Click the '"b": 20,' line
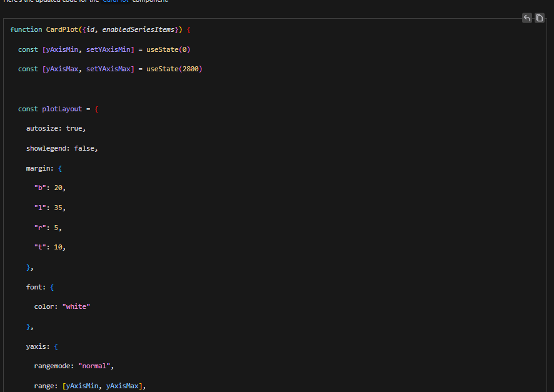The width and height of the screenshot is (554, 392). [x=50, y=188]
